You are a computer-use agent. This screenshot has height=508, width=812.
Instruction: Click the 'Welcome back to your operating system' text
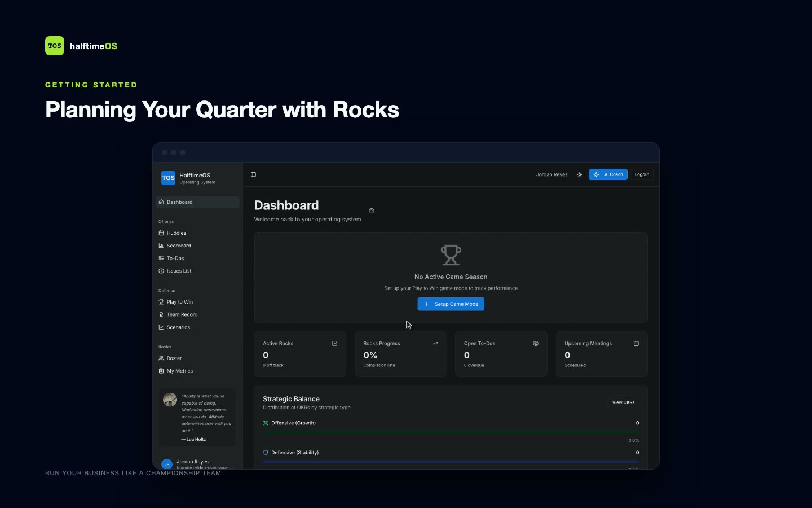tap(307, 219)
